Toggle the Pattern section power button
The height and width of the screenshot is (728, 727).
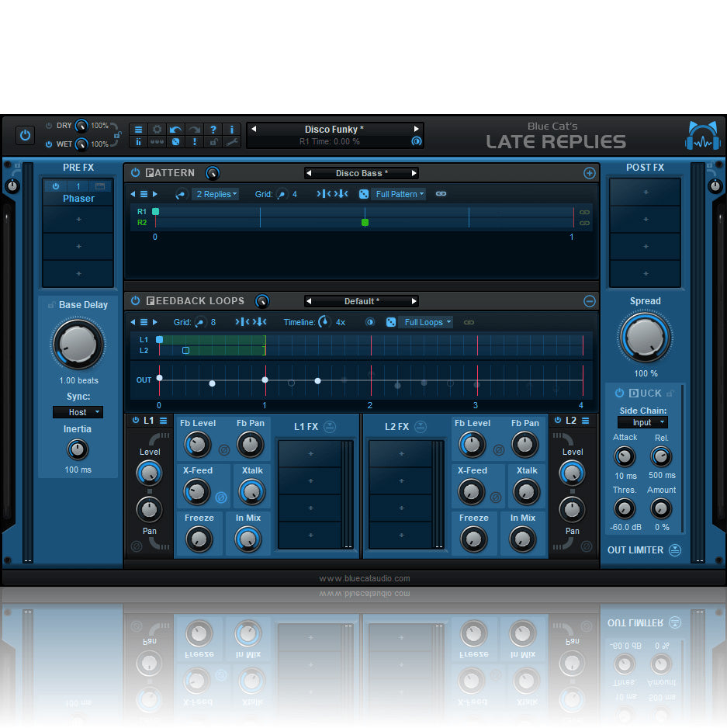(136, 173)
